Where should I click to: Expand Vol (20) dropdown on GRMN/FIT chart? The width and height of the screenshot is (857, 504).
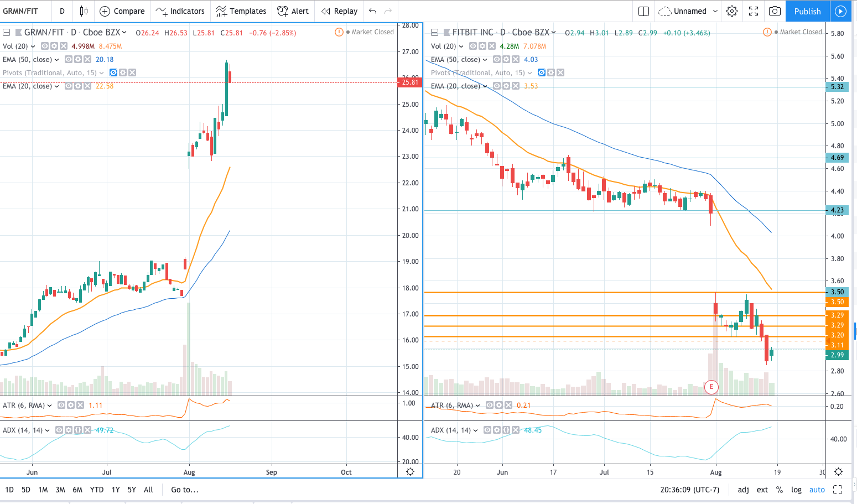(x=33, y=46)
